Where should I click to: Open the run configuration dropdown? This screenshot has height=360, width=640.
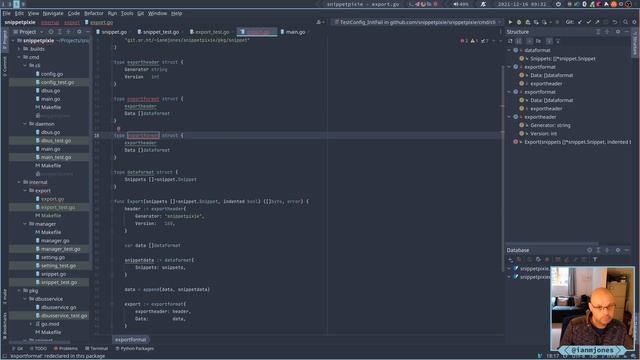[x=417, y=22]
